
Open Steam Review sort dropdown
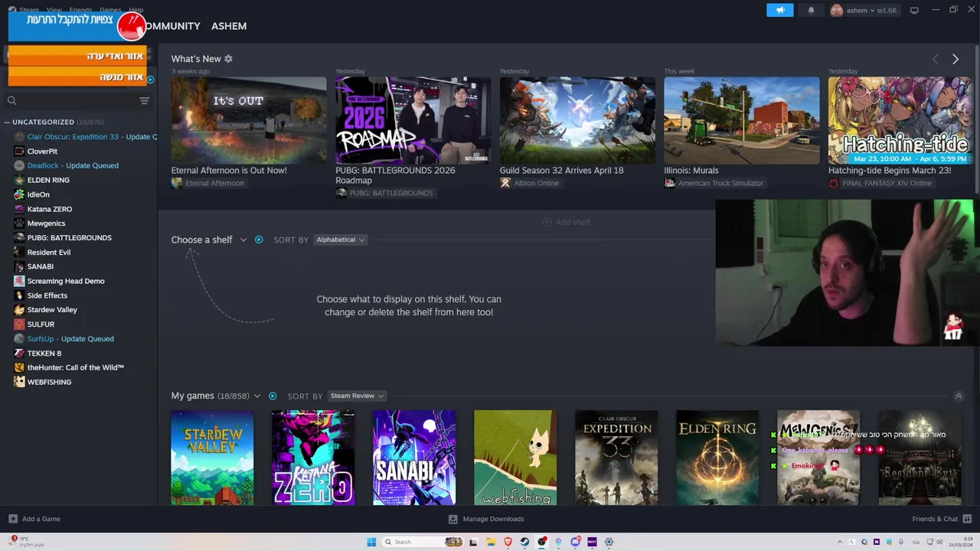tap(357, 396)
